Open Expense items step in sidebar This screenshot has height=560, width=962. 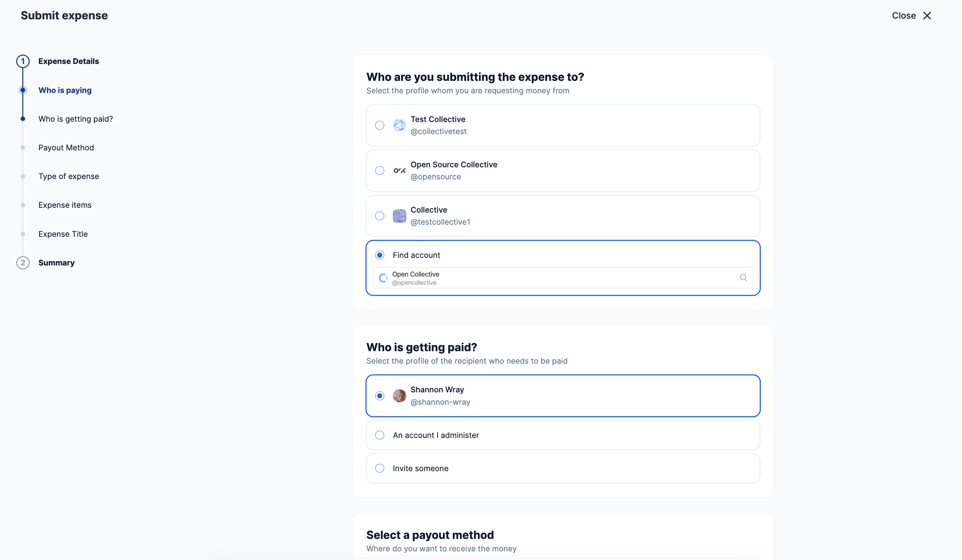pyautogui.click(x=65, y=205)
